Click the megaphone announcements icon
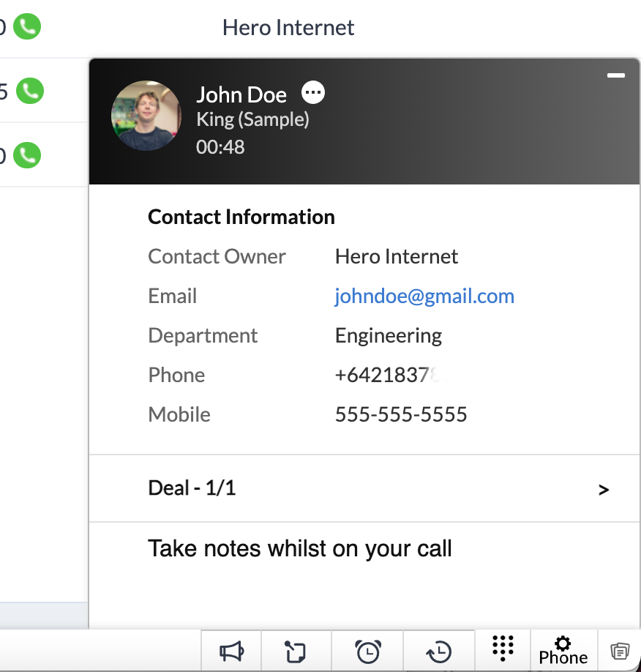 pyautogui.click(x=231, y=652)
